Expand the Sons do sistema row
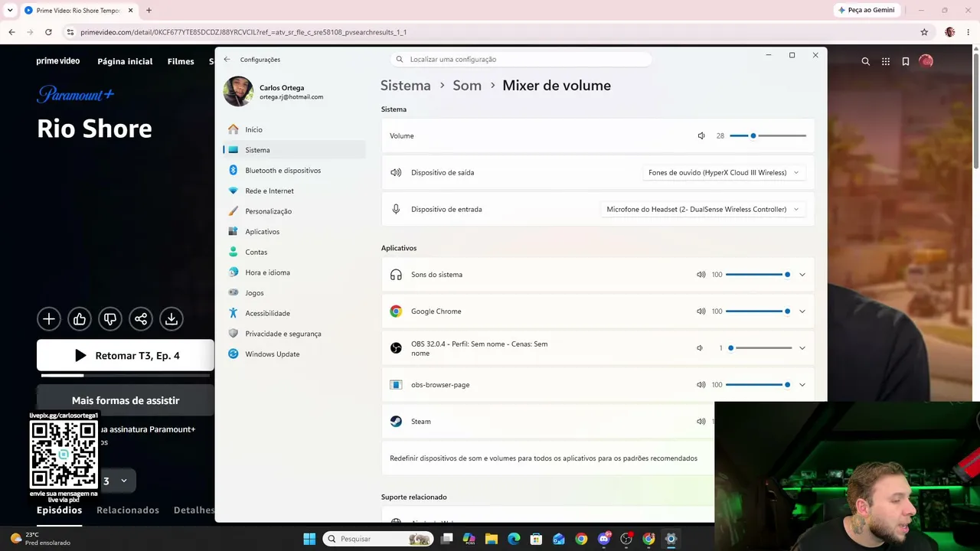This screenshot has height=551, width=980. click(x=802, y=275)
